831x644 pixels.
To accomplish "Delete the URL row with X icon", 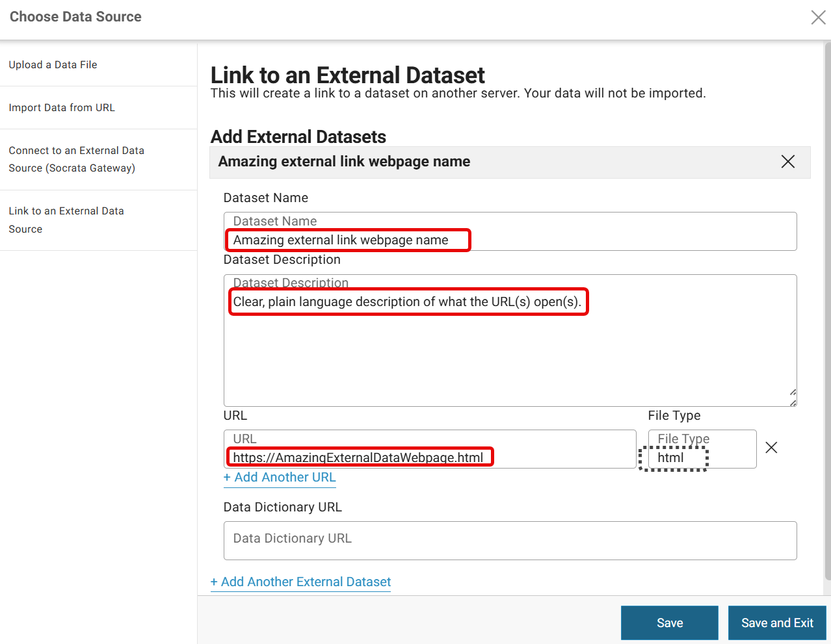I will pyautogui.click(x=771, y=448).
